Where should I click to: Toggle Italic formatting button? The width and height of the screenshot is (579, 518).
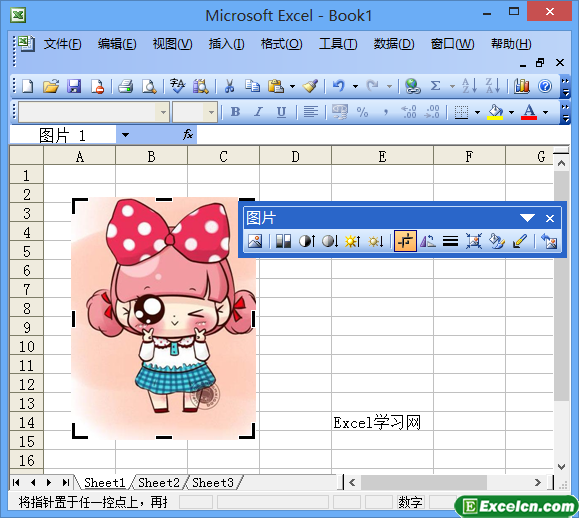point(258,112)
